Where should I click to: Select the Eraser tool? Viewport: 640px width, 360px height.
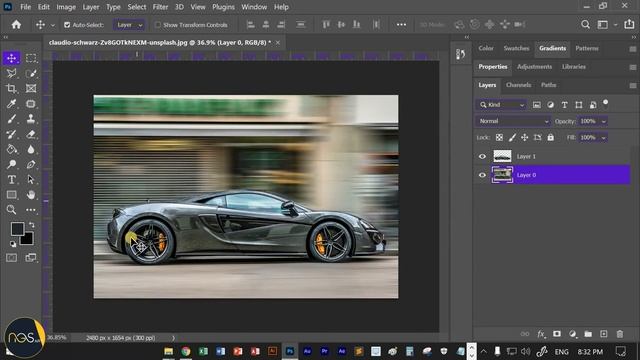[31, 134]
